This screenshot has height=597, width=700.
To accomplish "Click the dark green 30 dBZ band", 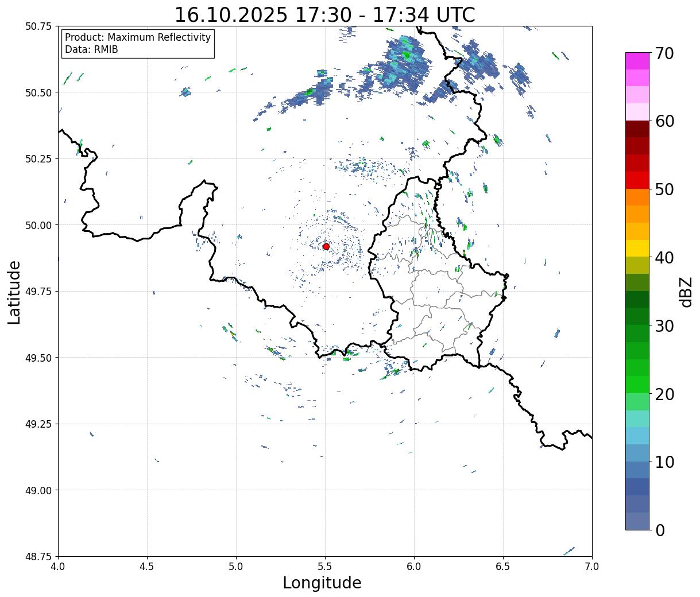I will pyautogui.click(x=637, y=316).
